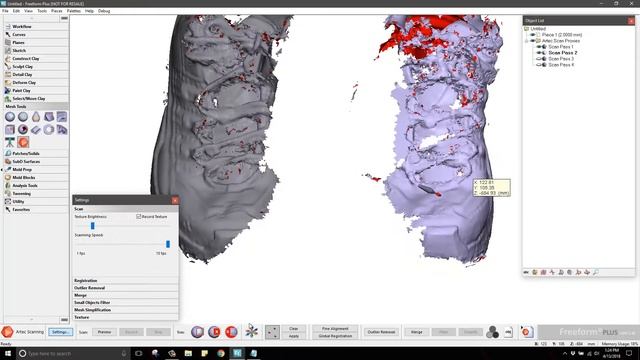Image resolution: width=640 pixels, height=360 pixels.
Task: Click the second round red icon in bottom toolbar
Action: click(x=214, y=332)
